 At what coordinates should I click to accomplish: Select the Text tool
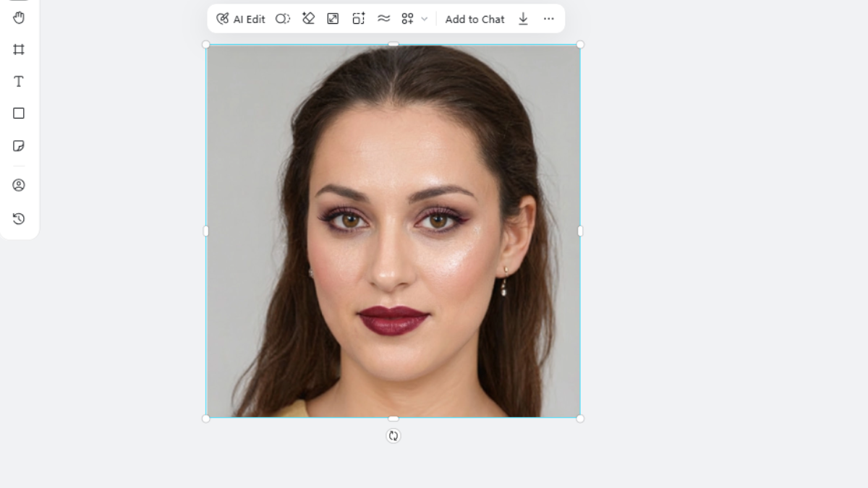pyautogui.click(x=20, y=81)
